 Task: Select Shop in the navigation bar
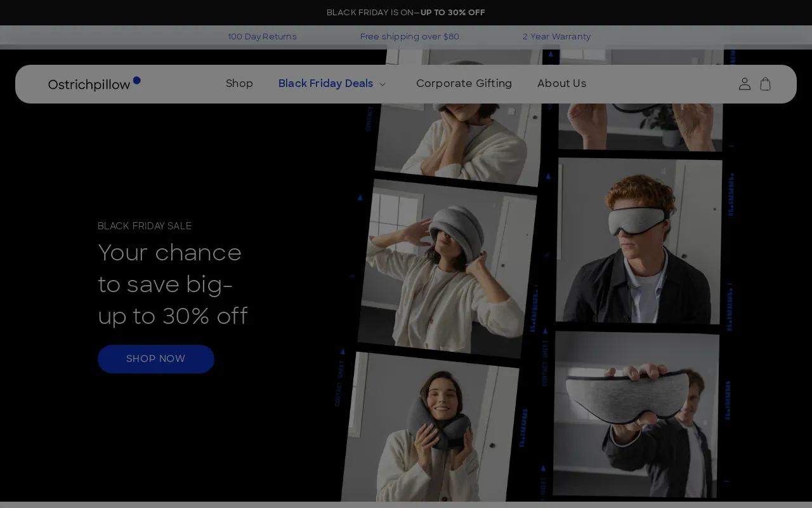[x=239, y=84]
